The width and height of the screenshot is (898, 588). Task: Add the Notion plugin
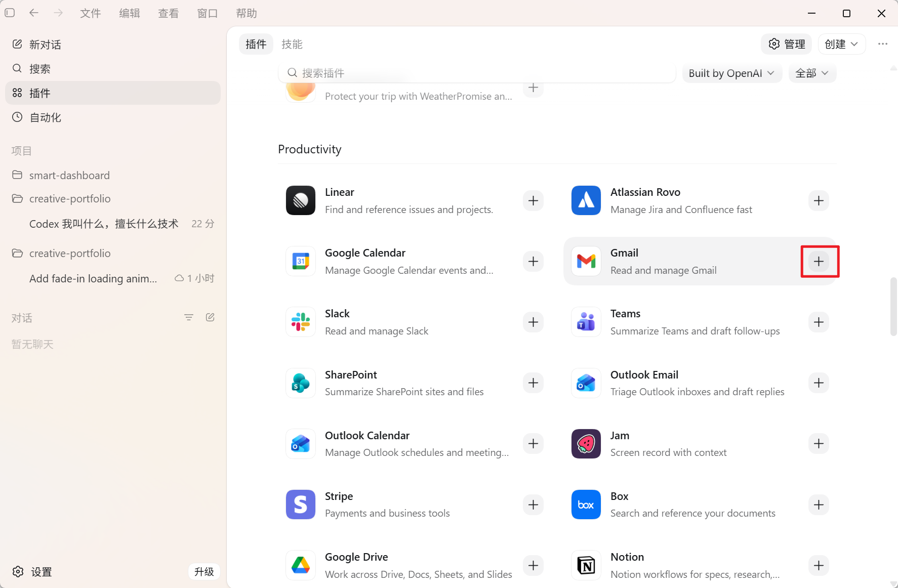pos(819,565)
